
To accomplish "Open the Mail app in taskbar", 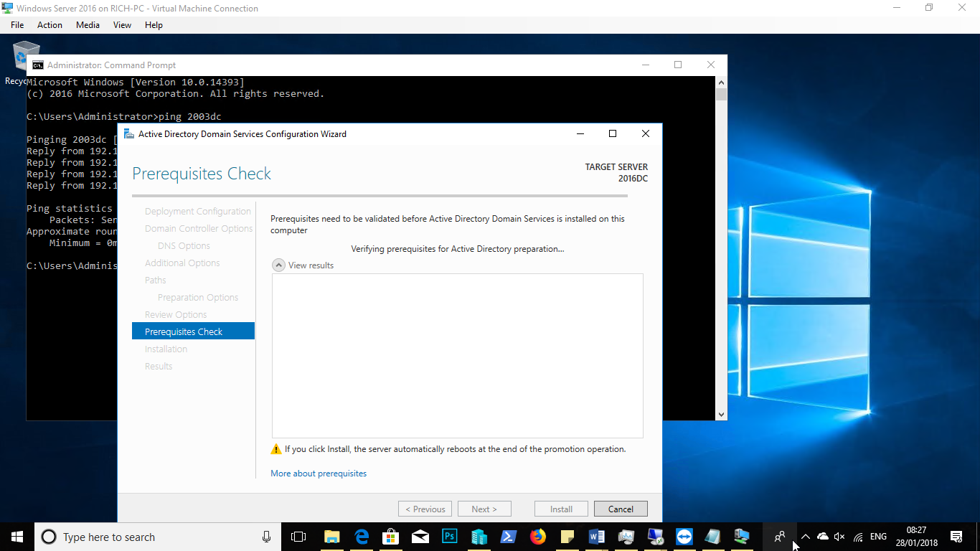I will pyautogui.click(x=420, y=537).
